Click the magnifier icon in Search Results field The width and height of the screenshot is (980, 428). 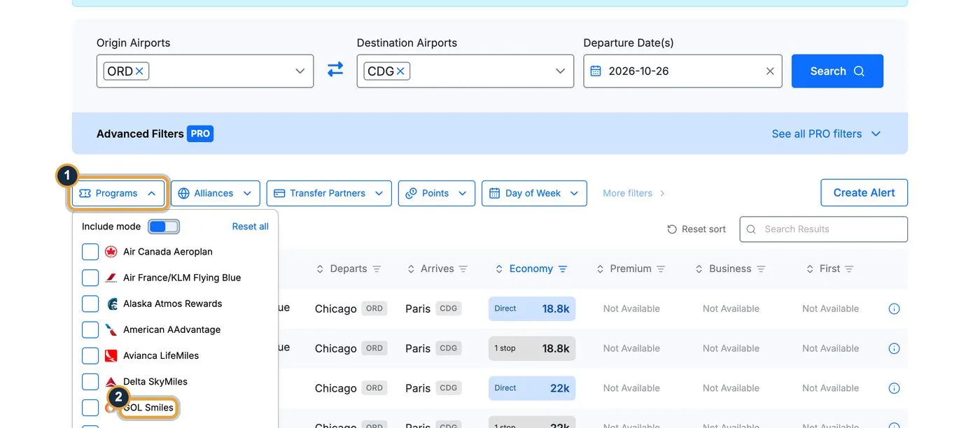coord(751,229)
